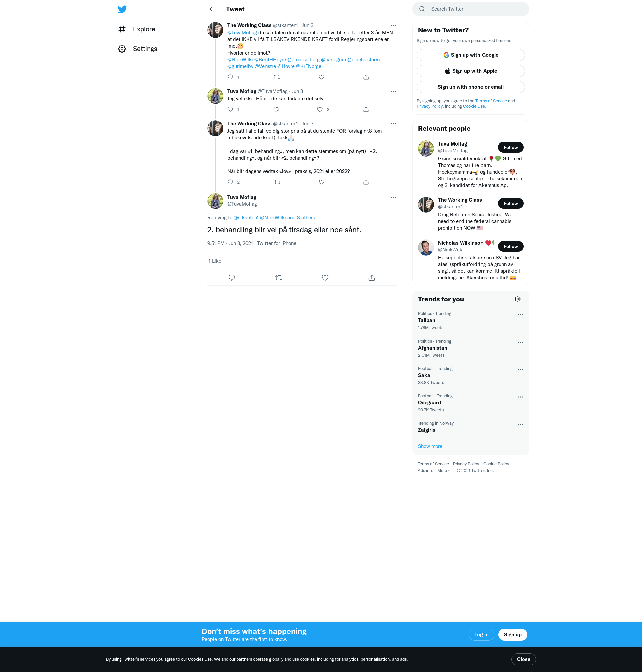Screen dimensions: 642x672
Task: Open the Taliban trend
Action: (x=470, y=321)
